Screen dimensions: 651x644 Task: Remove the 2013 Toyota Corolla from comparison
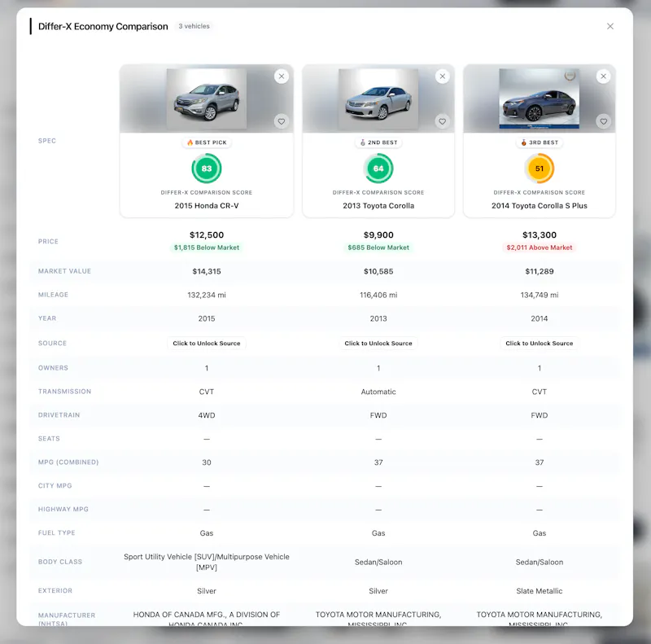(443, 77)
